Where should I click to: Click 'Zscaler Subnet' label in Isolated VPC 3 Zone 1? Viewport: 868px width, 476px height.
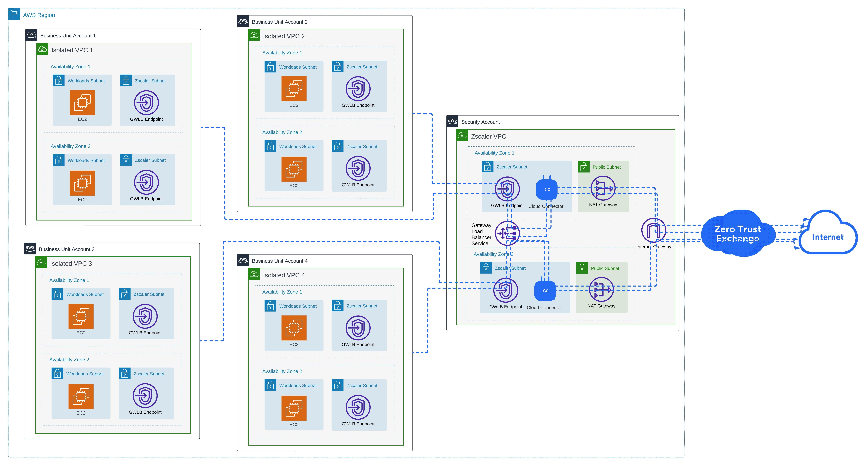point(149,294)
